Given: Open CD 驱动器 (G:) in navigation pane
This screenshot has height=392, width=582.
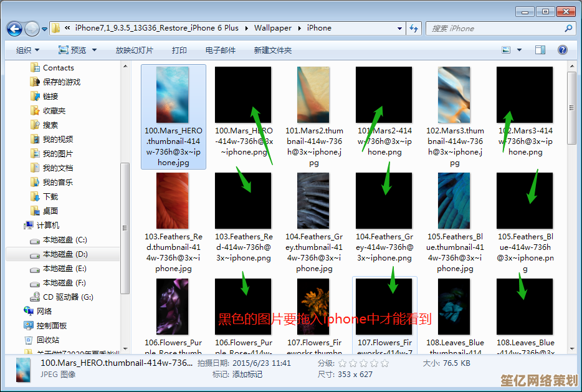Looking at the screenshot, I should tap(67, 297).
